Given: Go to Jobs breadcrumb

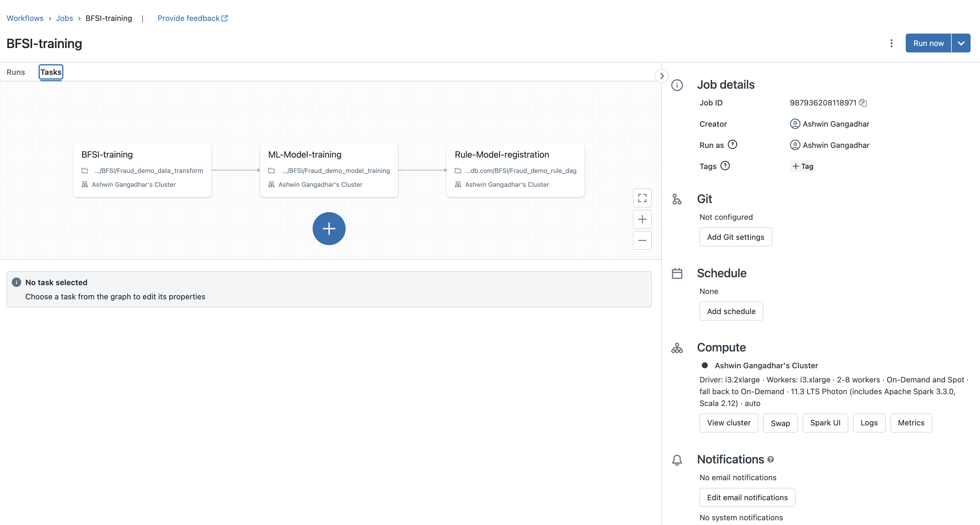Looking at the screenshot, I should pyautogui.click(x=64, y=18).
